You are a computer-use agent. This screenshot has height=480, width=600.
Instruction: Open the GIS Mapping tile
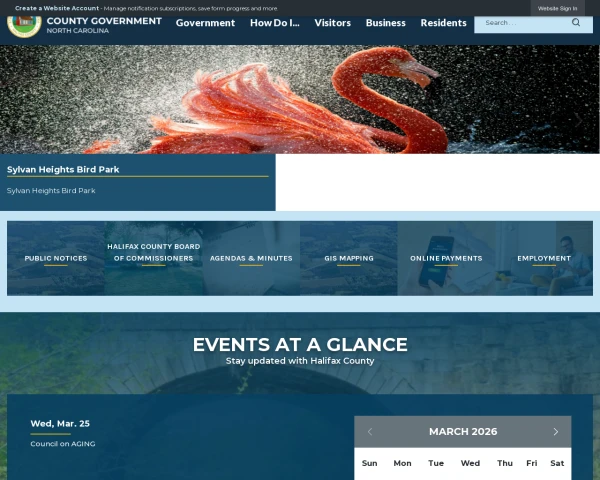[x=349, y=258]
